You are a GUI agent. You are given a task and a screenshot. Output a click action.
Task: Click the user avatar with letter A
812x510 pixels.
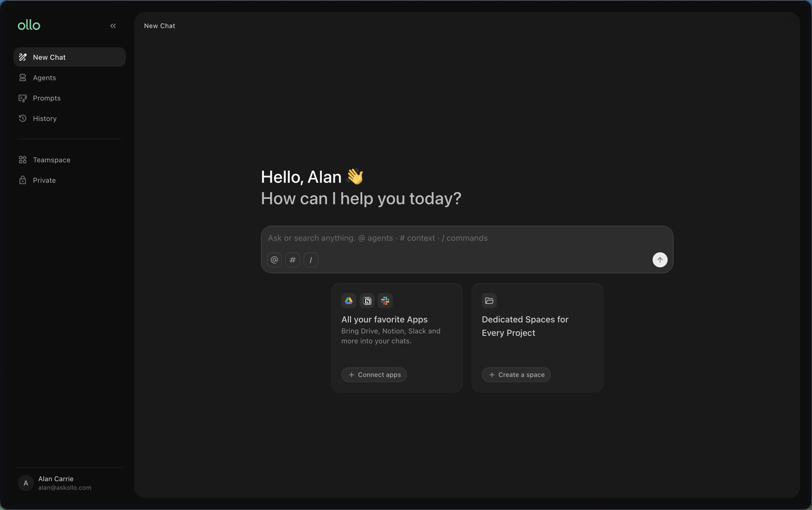[x=26, y=483]
